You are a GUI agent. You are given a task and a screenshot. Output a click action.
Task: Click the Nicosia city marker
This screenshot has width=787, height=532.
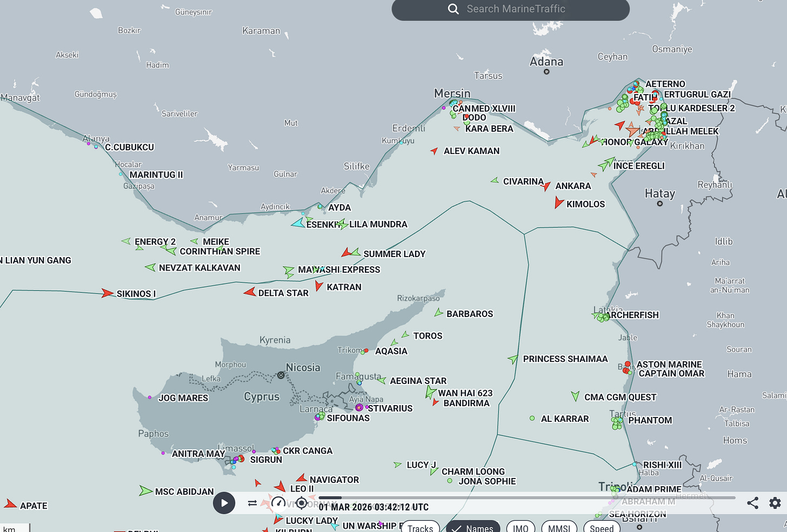tap(281, 375)
